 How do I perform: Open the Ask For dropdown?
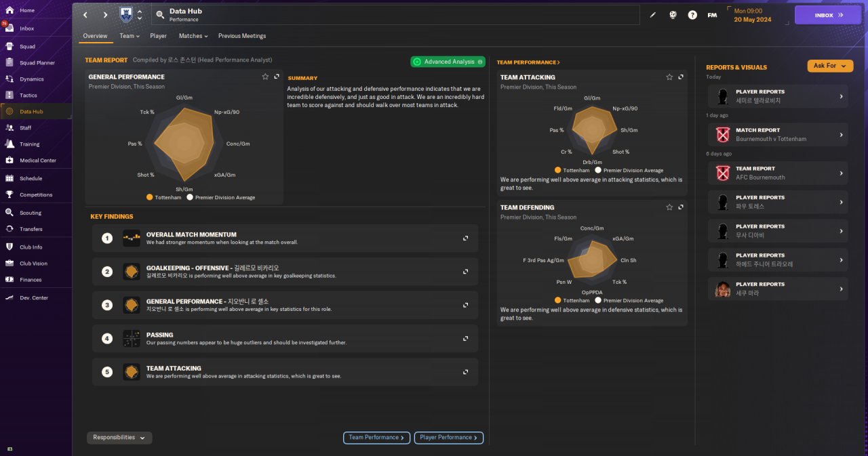pyautogui.click(x=830, y=66)
